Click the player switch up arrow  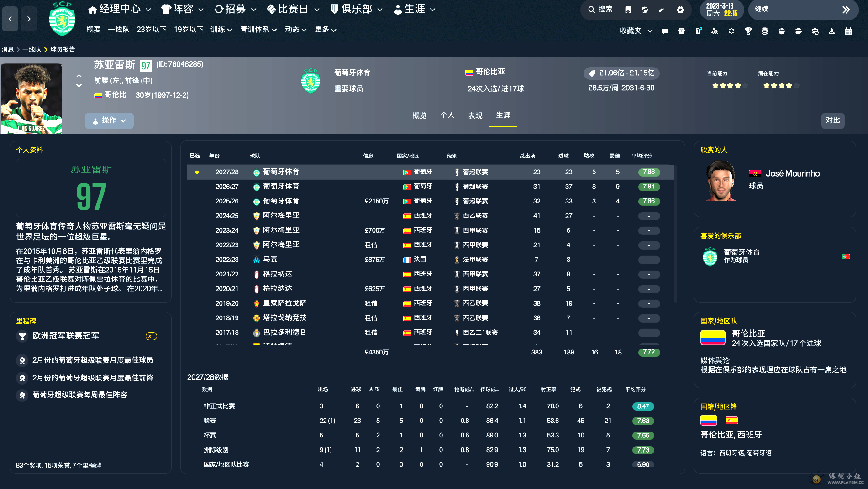[x=79, y=76]
